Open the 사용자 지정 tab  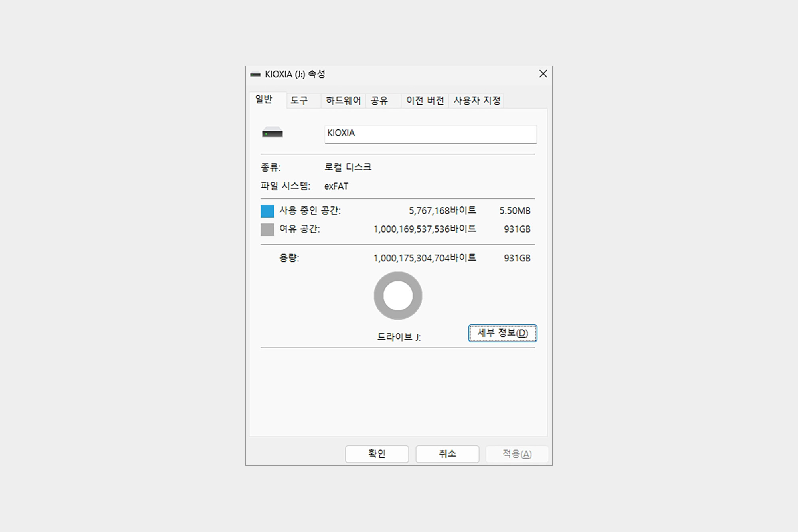(x=477, y=101)
